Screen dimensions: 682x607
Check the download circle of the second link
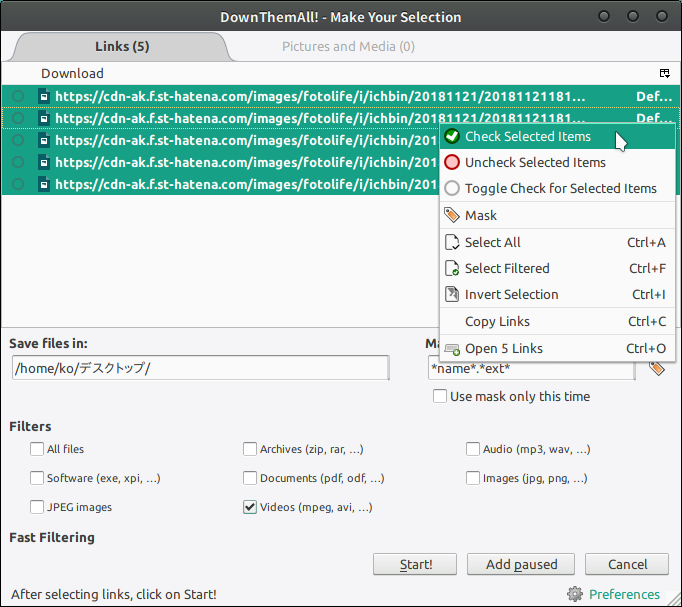point(18,118)
